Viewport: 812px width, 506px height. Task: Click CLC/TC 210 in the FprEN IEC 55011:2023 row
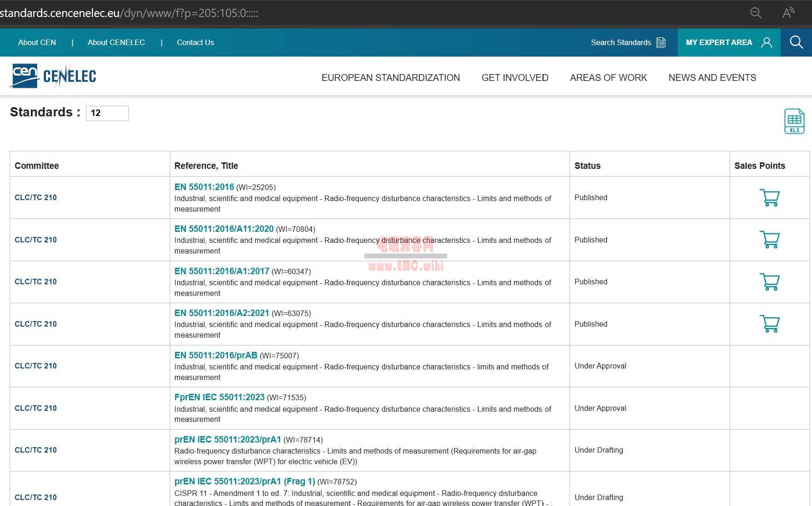(36, 408)
